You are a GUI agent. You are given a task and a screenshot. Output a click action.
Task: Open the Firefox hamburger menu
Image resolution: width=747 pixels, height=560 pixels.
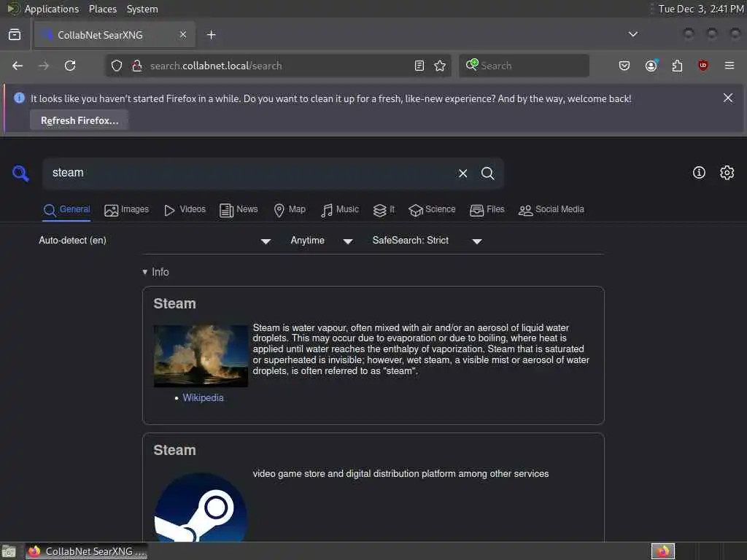(729, 66)
